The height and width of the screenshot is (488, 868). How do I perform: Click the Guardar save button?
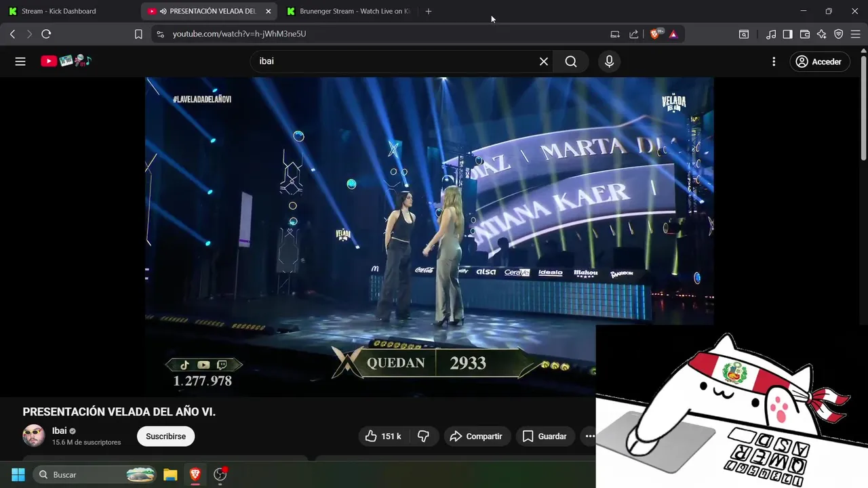[x=545, y=436]
